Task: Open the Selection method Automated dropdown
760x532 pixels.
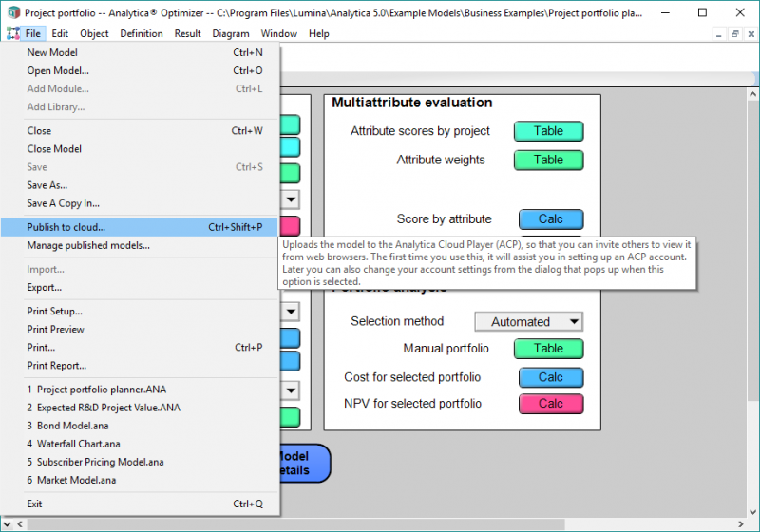Action: point(529,322)
